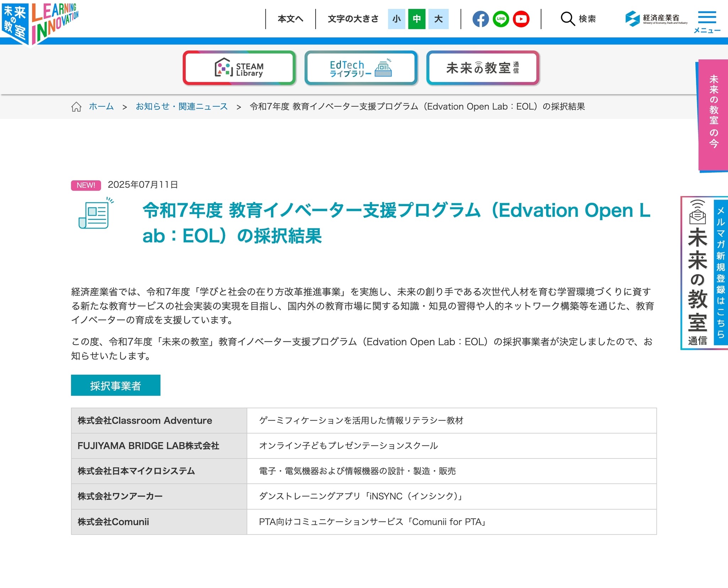Click the date 2025年07月11日
The image size is (728, 588).
point(143,185)
